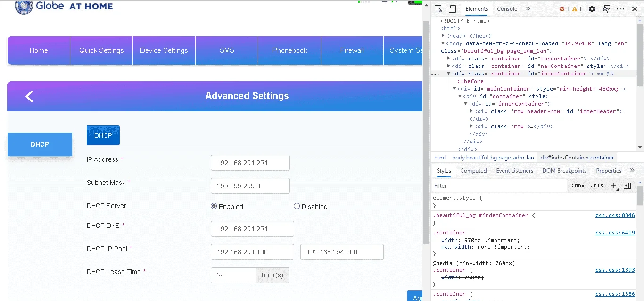Open the css.css:1386 source link
Image resolution: width=644 pixels, height=301 pixels.
615,294
